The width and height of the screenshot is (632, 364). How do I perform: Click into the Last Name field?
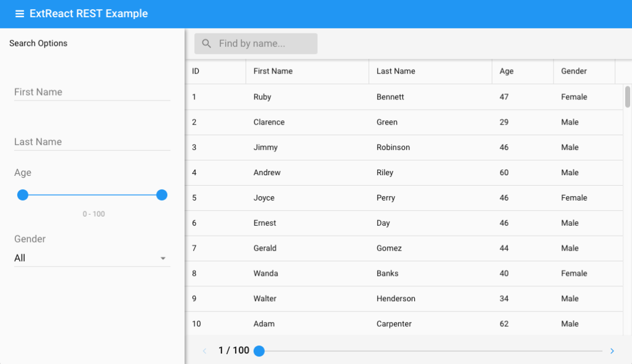click(91, 142)
